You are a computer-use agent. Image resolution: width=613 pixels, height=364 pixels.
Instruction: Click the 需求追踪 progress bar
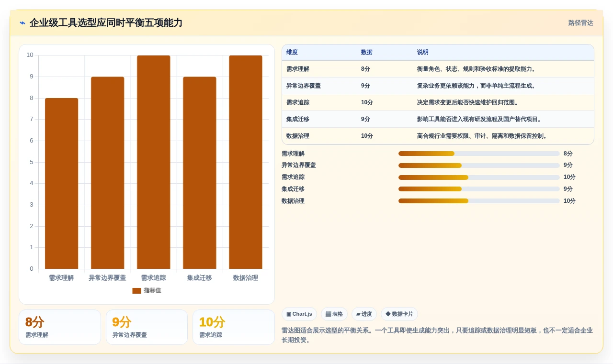click(479, 177)
